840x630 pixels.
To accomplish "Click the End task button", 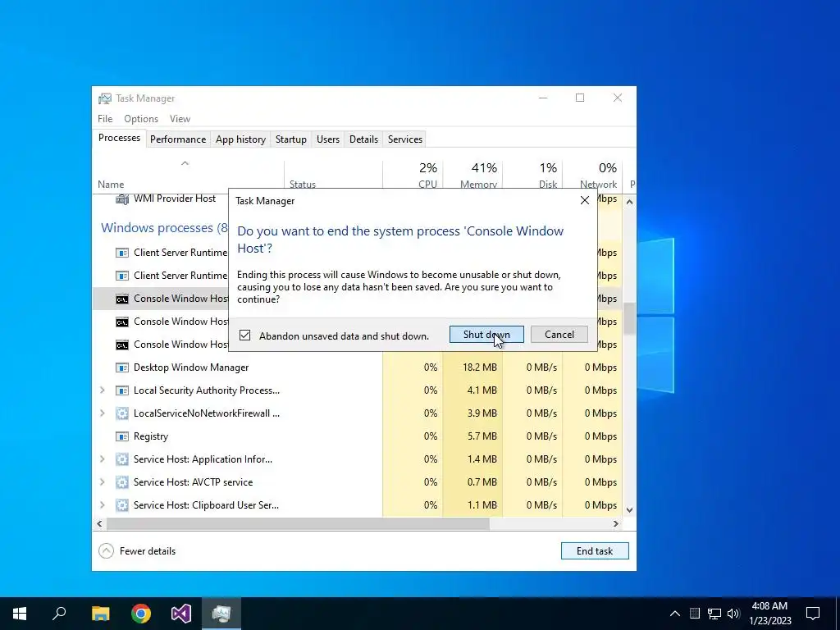I will (595, 550).
